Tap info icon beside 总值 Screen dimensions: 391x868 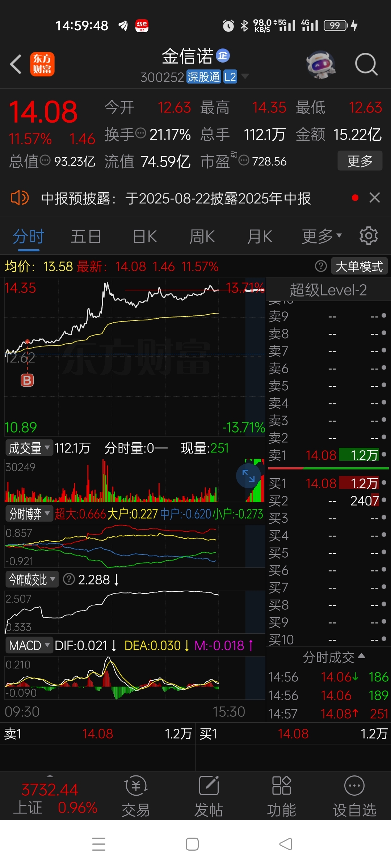pos(45,160)
